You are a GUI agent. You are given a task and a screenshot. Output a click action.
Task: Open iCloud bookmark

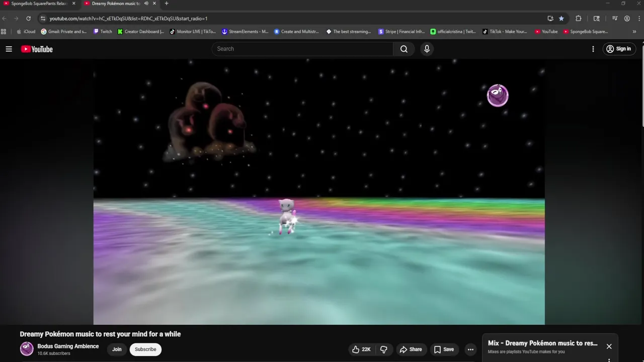point(26,32)
